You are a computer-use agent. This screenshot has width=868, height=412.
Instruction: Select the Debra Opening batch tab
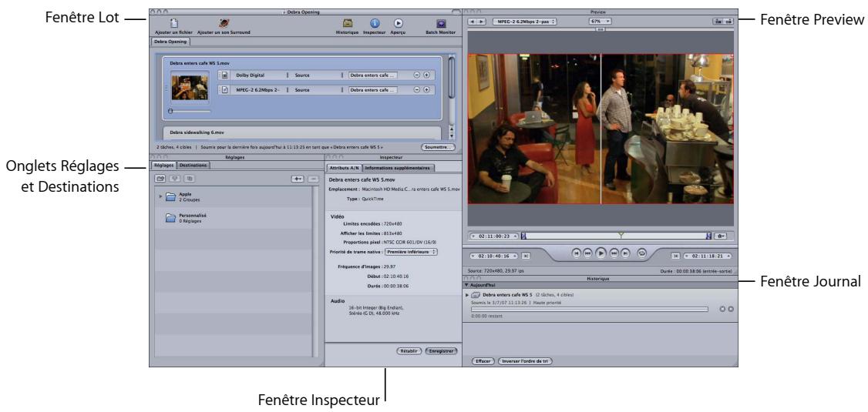[x=170, y=42]
